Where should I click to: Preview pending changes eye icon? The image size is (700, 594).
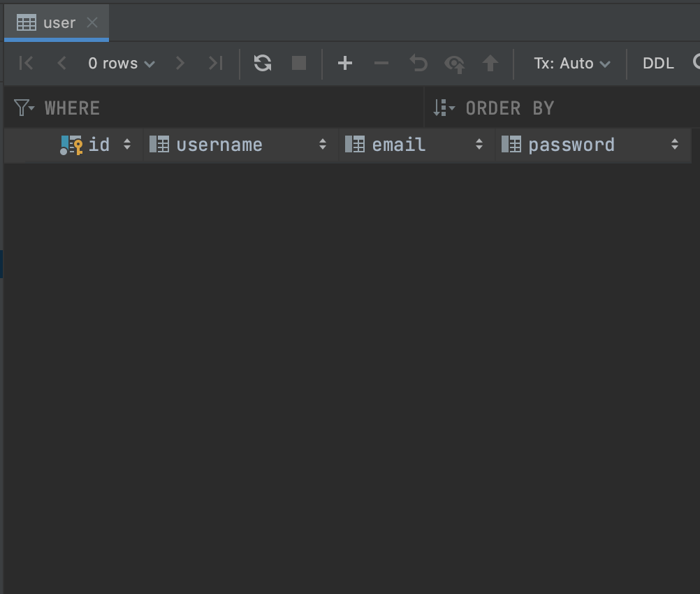tap(455, 64)
